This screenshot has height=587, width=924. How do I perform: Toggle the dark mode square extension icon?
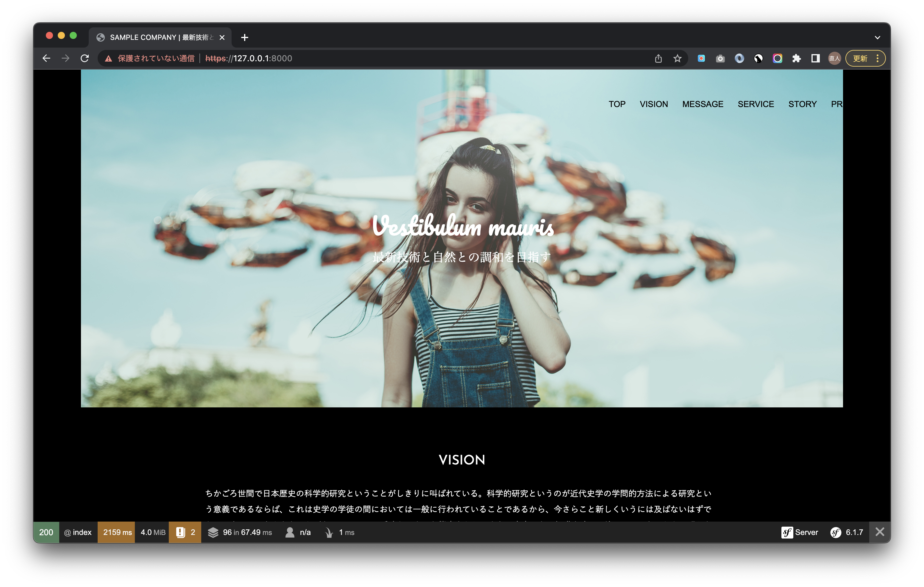point(815,58)
